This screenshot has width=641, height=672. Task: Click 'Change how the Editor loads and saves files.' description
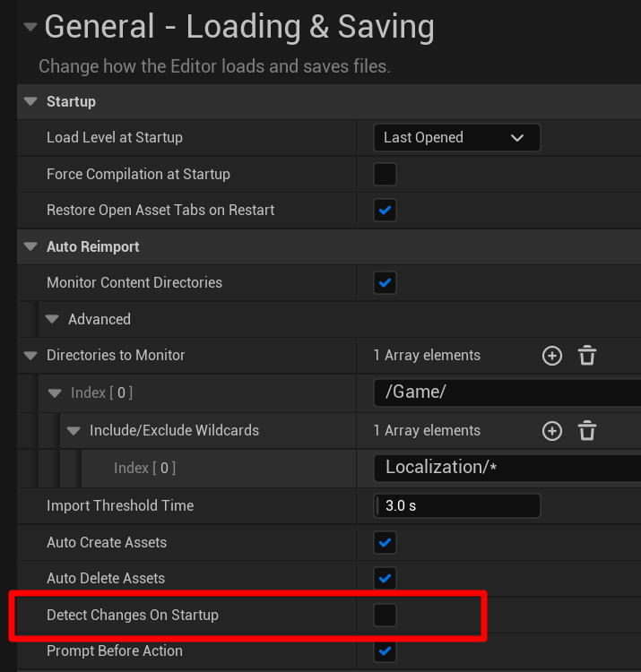[214, 66]
